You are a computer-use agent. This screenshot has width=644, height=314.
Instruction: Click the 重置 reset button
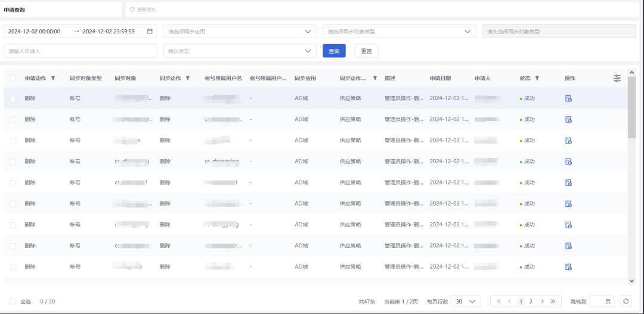(x=366, y=51)
